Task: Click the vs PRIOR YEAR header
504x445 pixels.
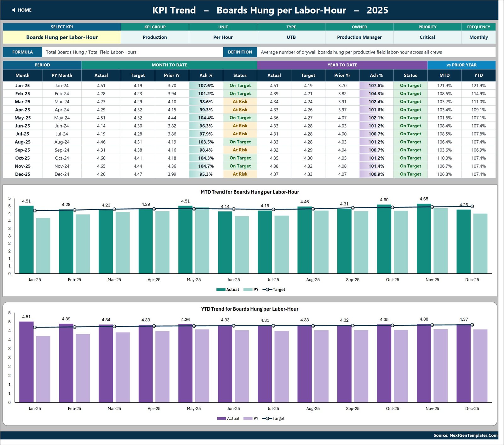Action: click(x=461, y=65)
